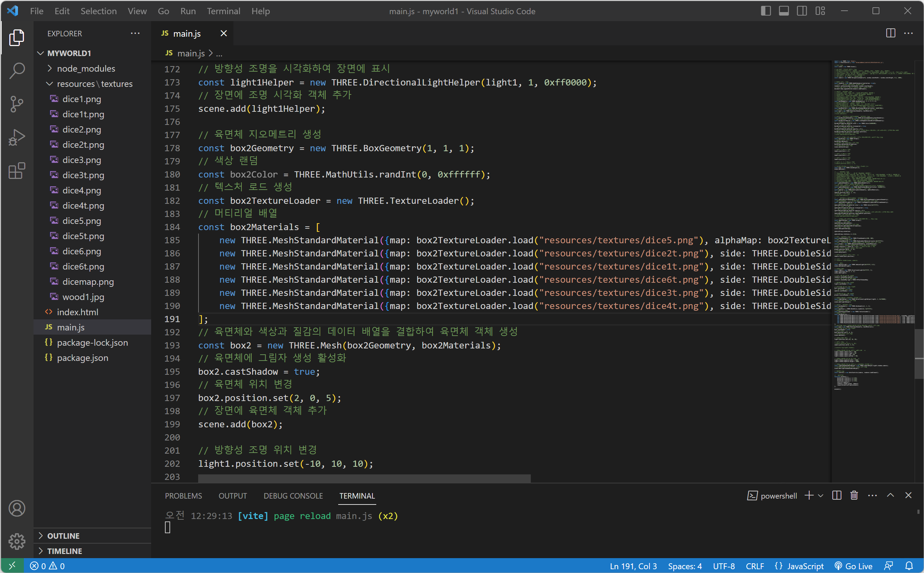
Task: Click Go Live in status bar
Action: (x=854, y=566)
